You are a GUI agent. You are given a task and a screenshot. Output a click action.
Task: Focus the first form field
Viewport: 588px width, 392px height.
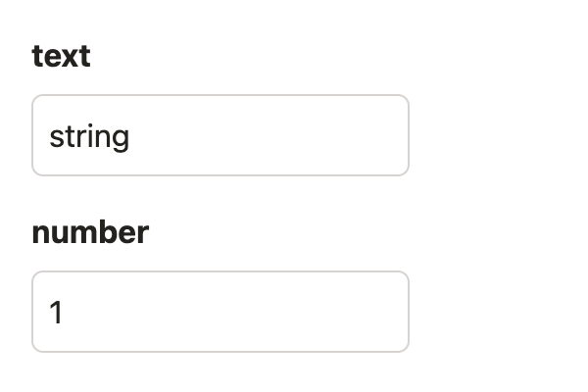[x=220, y=135]
